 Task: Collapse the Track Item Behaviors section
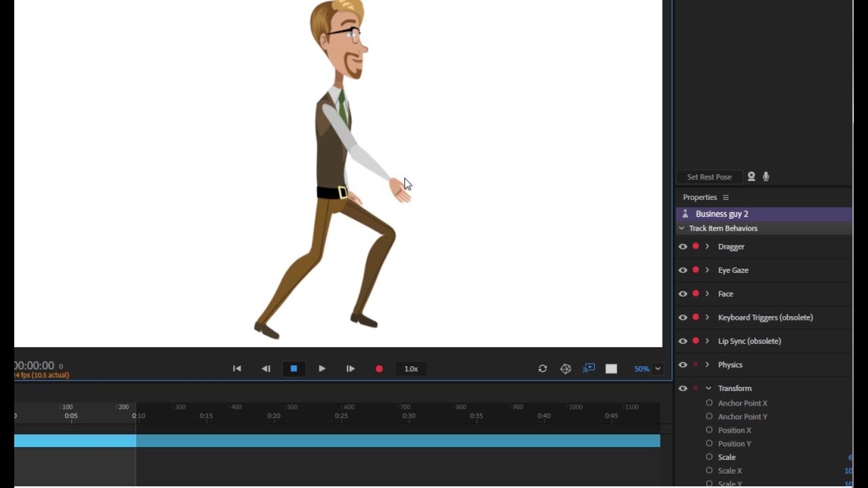[682, 228]
